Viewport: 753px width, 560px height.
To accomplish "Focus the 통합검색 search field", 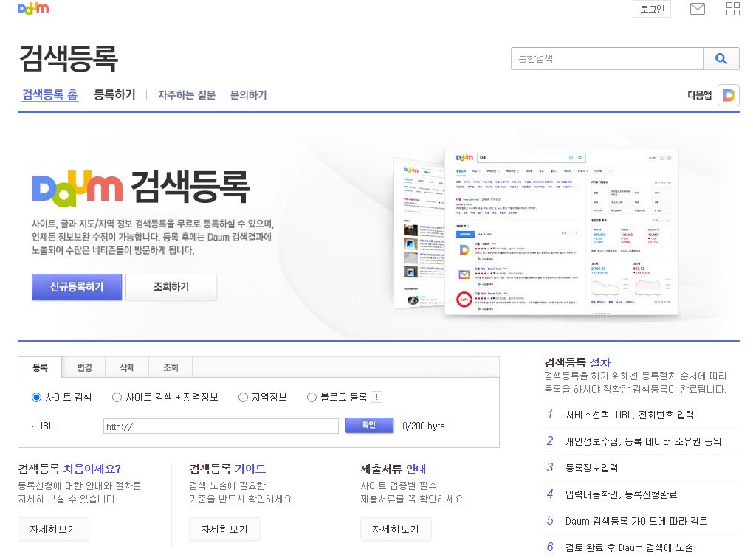I will (x=607, y=58).
